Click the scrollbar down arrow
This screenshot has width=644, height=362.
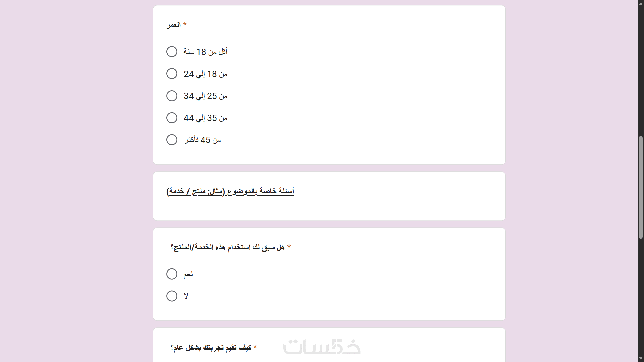641,358
